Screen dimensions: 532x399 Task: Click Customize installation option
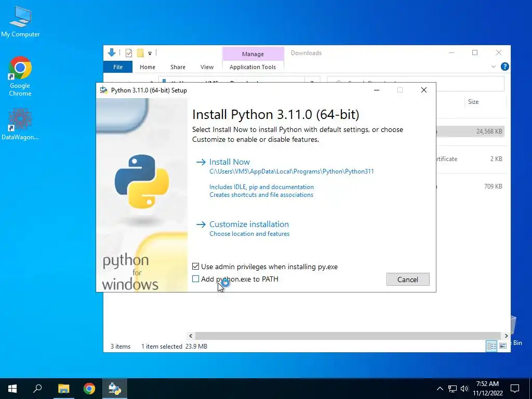point(249,224)
